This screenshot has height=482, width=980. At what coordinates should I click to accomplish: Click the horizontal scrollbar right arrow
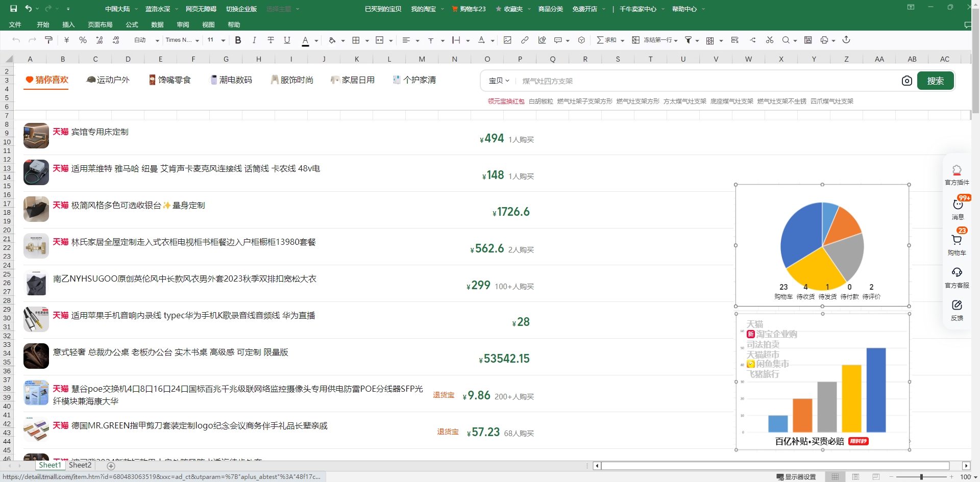pos(966,466)
